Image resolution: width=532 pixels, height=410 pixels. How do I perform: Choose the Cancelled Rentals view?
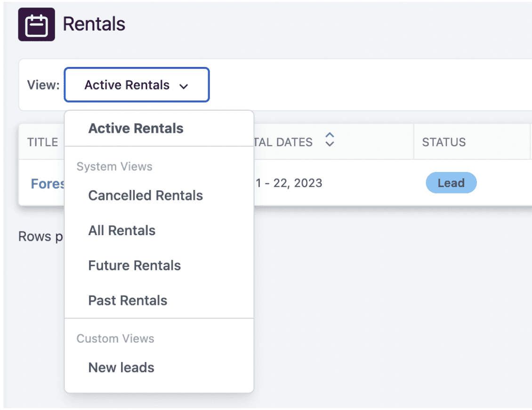coord(145,196)
